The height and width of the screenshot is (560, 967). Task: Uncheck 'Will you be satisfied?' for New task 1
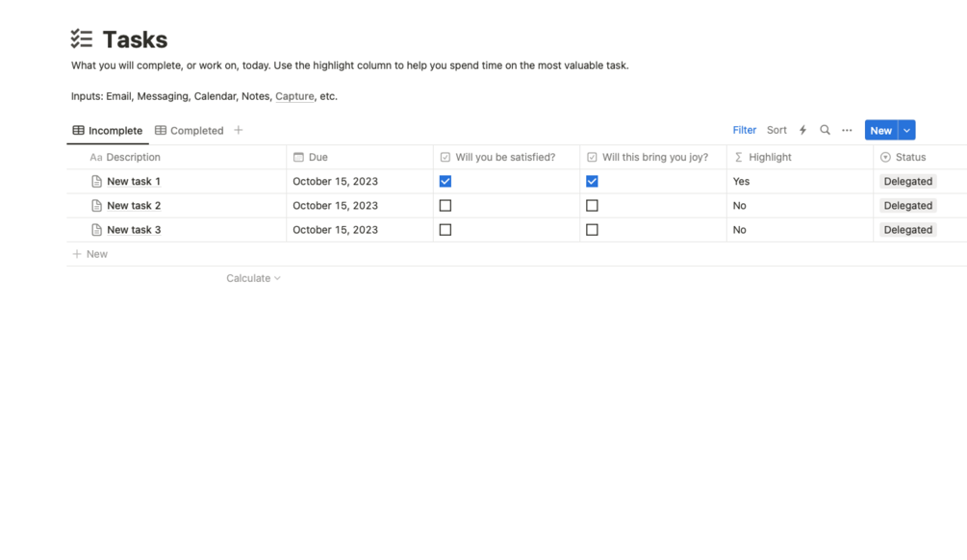[x=445, y=181]
